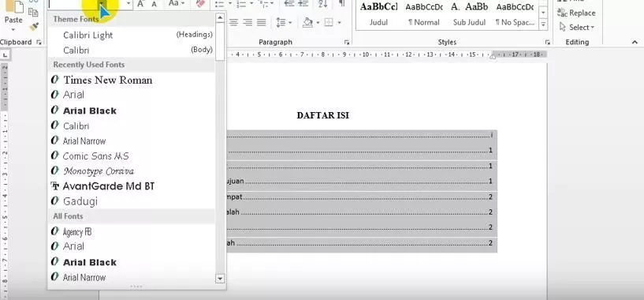Viewport: 644px width, 300px height.
Task: Click the Copy icon in Clipboard group
Action: coord(33,12)
